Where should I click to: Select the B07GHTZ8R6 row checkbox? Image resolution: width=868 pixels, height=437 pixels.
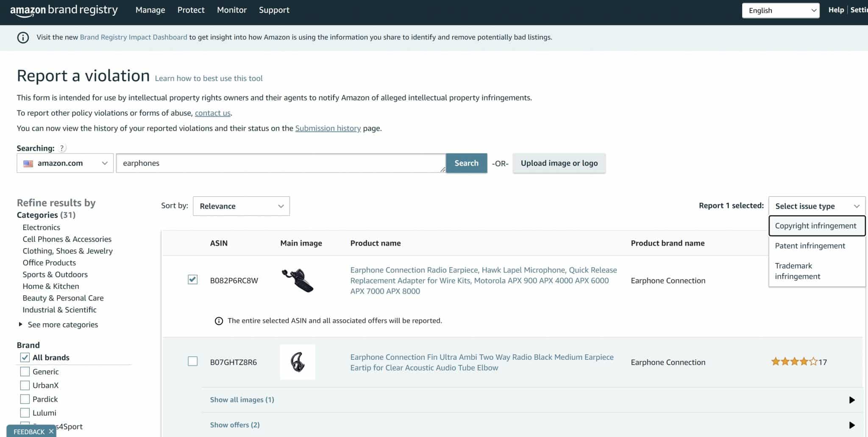tap(192, 361)
